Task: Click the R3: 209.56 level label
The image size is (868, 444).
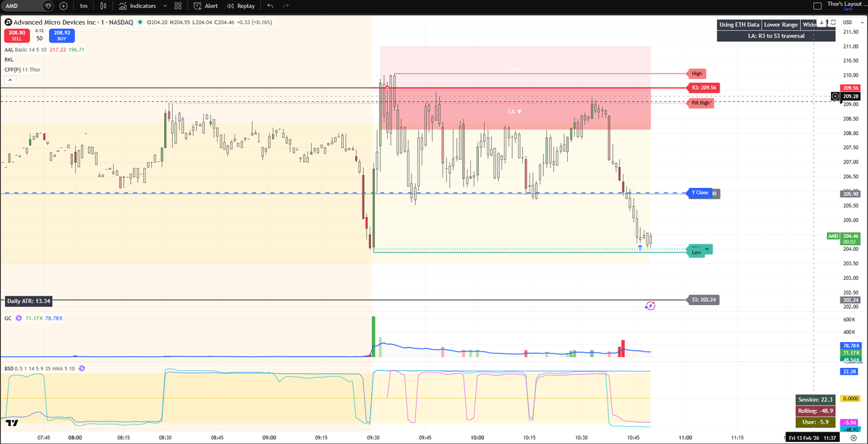Action: coord(702,87)
